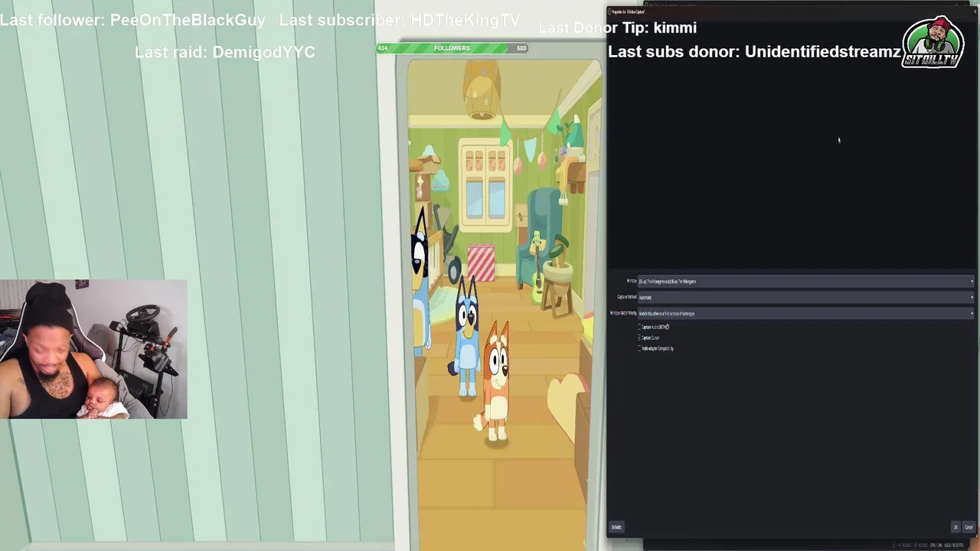
Task: Click the 'Last follower: PeeOnTheBlackGuy' text
Action: pyautogui.click(x=132, y=21)
